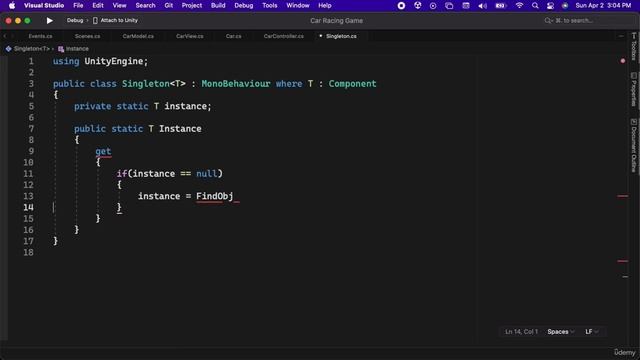The width and height of the screenshot is (640, 360).
Task: Open the Build menu
Action: [218, 5]
